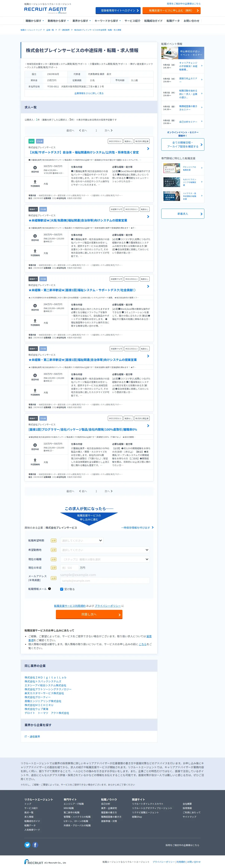225x868 pixels.
Task: Click the ITエンジニア banner thumbnail
Action: [x=172, y=168]
